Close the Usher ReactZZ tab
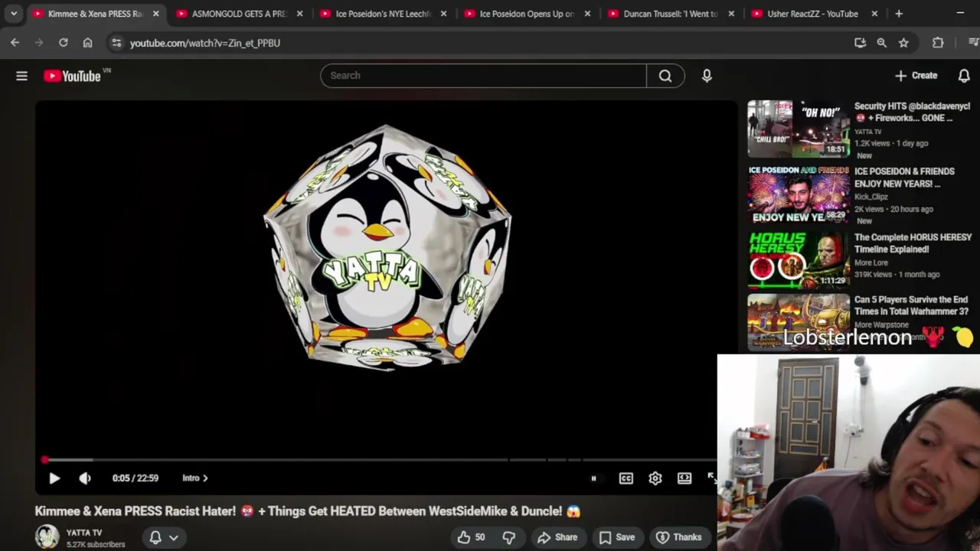 (874, 14)
